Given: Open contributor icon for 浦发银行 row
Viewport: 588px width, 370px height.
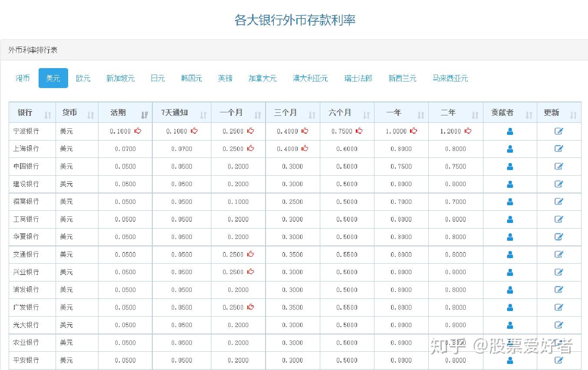Looking at the screenshot, I should [x=510, y=290].
